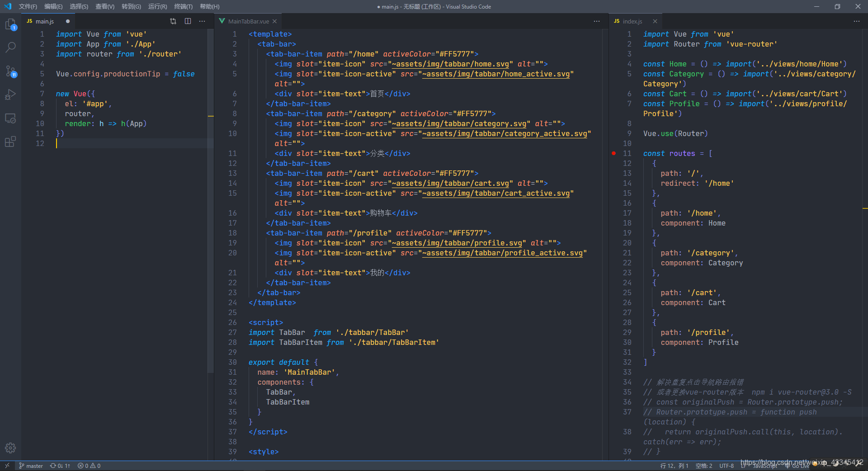
Task: Open the Source Control view
Action: [10, 71]
